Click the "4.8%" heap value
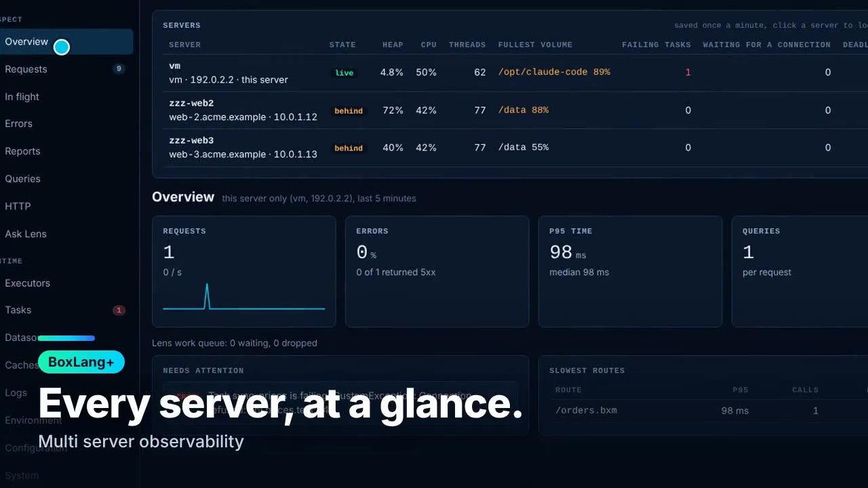 (x=391, y=73)
